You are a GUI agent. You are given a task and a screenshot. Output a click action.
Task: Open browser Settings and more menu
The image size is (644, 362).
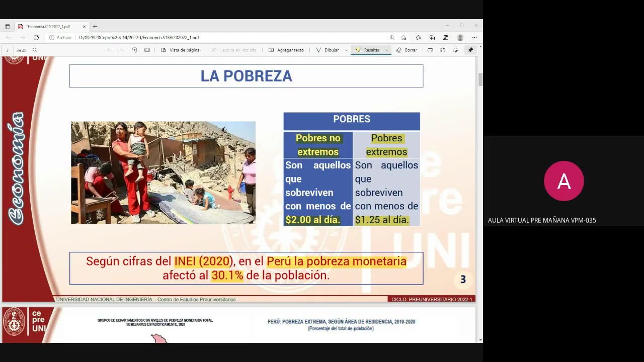tap(474, 38)
